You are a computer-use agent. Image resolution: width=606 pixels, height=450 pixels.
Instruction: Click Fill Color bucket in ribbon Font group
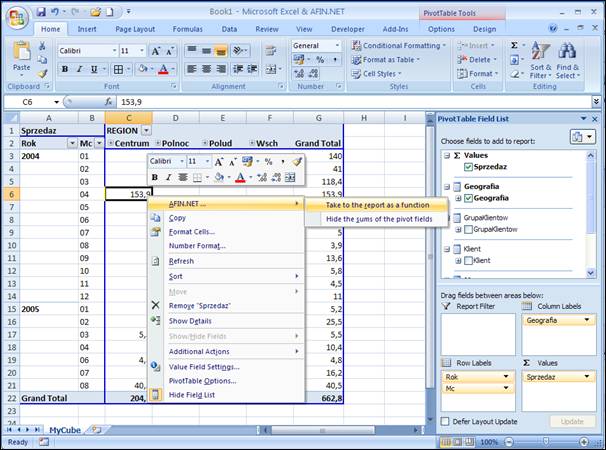click(x=143, y=69)
